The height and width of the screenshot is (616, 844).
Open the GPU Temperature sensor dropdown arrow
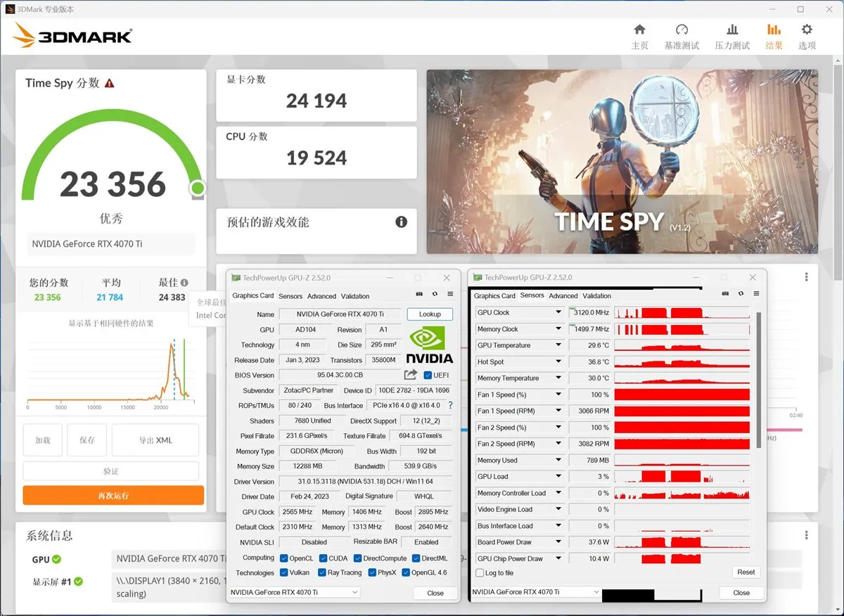[558, 345]
